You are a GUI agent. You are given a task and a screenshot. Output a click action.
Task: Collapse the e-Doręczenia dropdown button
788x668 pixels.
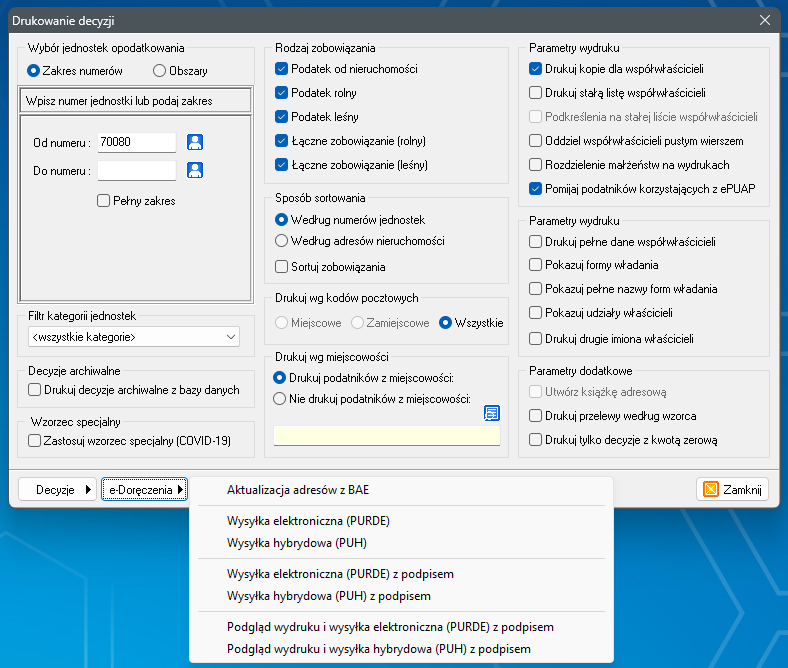pyautogui.click(x=145, y=489)
